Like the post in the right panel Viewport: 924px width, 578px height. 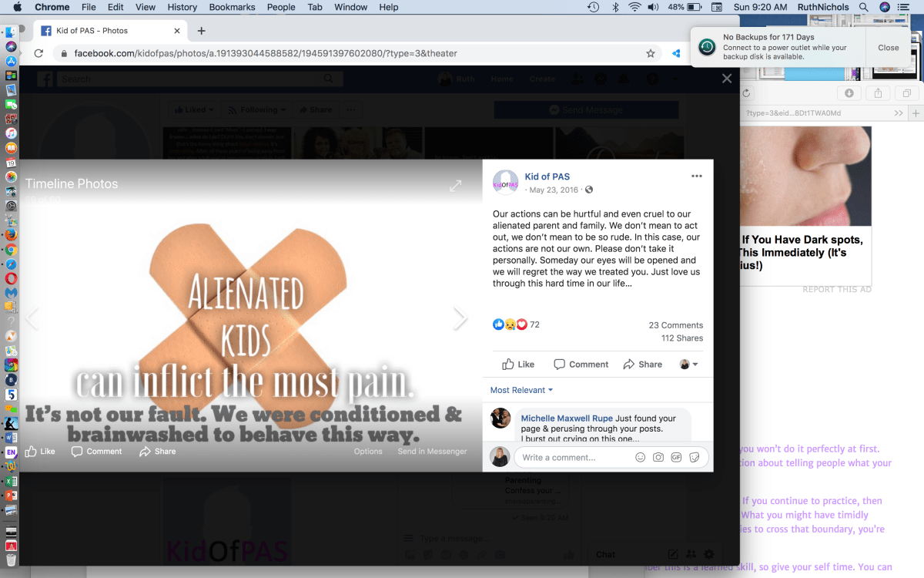(x=517, y=365)
